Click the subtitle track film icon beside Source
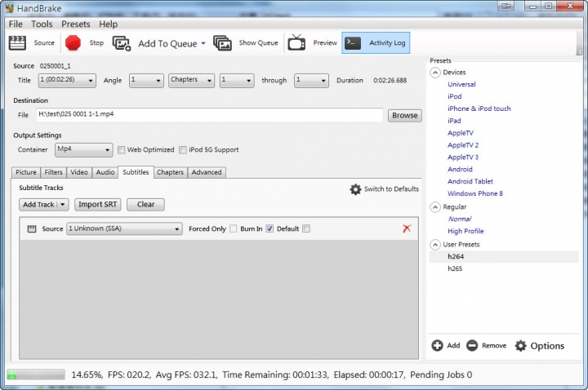The image size is (588, 390). pyautogui.click(x=32, y=228)
